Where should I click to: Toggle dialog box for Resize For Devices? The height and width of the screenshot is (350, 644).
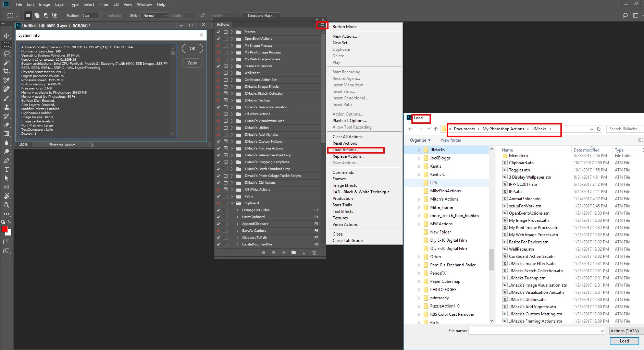(x=225, y=66)
